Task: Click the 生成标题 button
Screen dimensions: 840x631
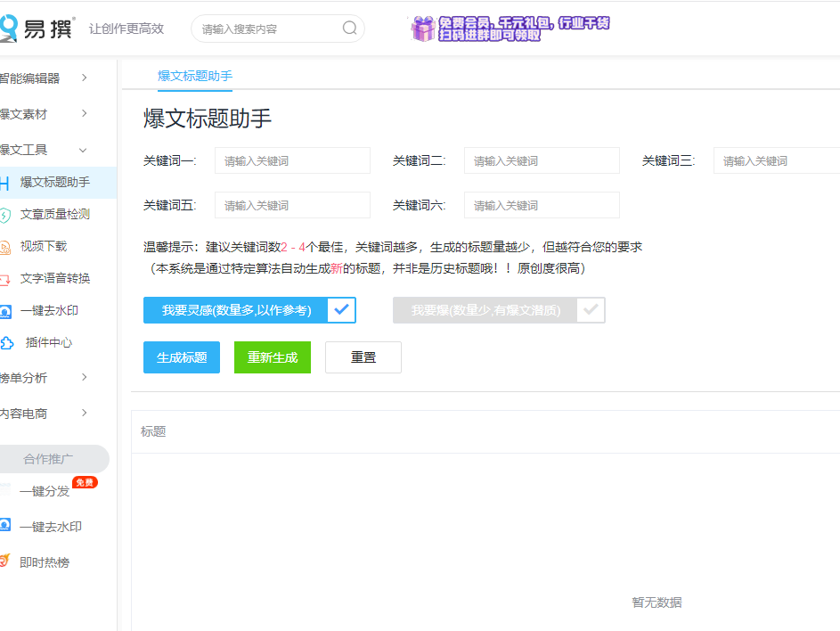Action: click(181, 356)
